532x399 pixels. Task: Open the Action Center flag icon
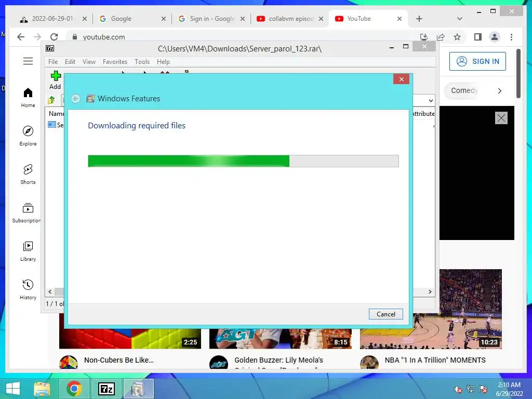[x=483, y=389]
